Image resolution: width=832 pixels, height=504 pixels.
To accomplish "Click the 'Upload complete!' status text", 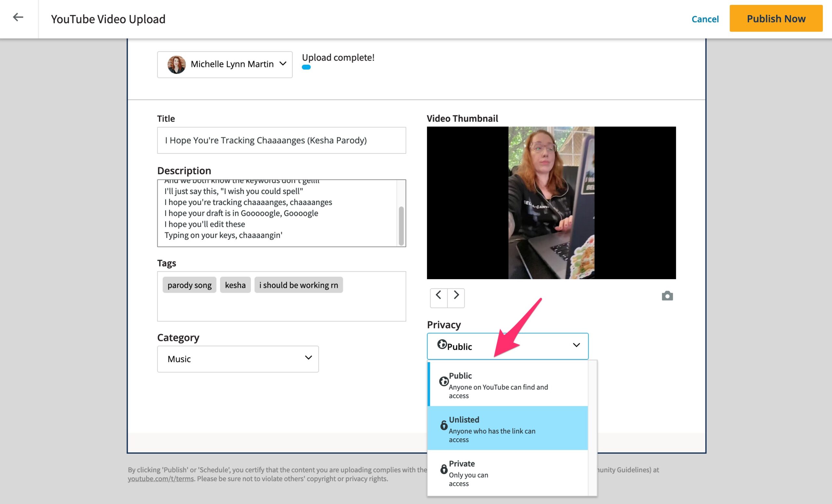I will [x=338, y=58].
